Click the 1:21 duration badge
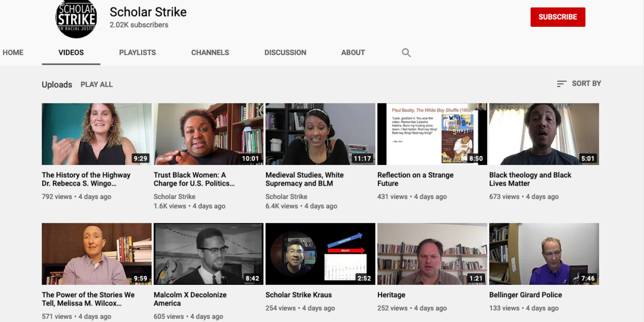 tap(476, 278)
